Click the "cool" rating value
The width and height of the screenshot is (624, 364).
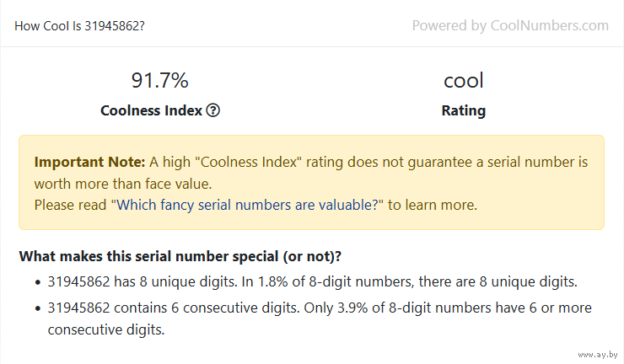[464, 80]
